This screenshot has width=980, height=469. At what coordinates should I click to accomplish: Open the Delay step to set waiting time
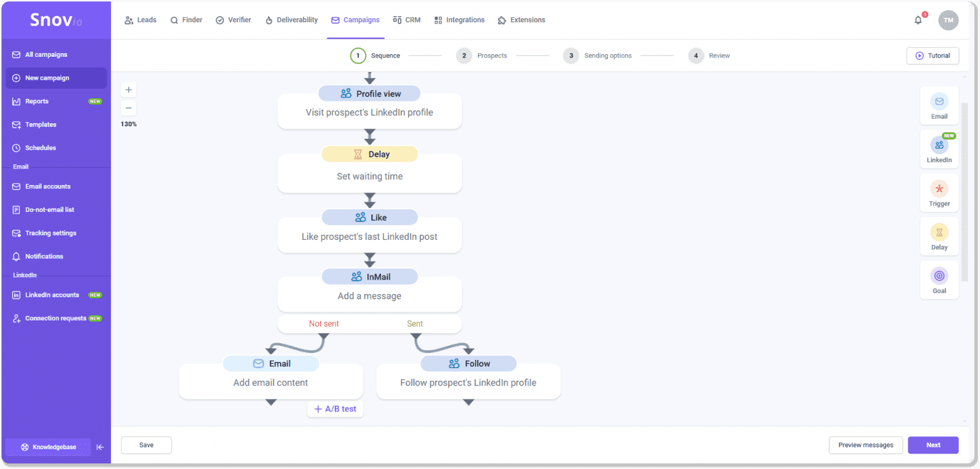click(x=369, y=175)
